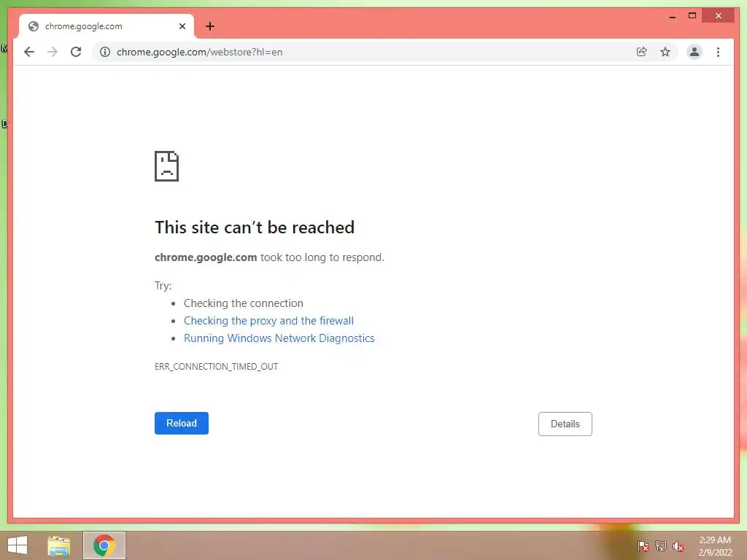
Task: Open network tray icon
Action: (661, 545)
